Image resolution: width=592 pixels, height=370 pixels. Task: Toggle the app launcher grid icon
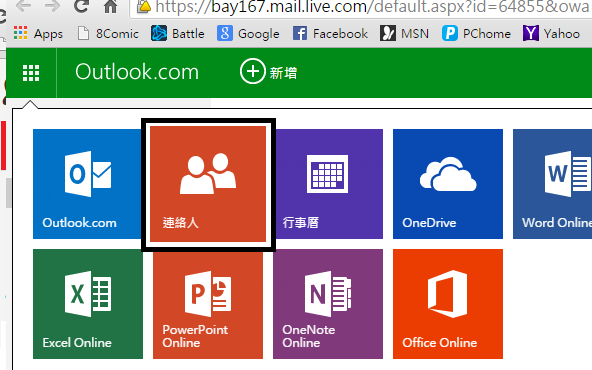(31, 73)
